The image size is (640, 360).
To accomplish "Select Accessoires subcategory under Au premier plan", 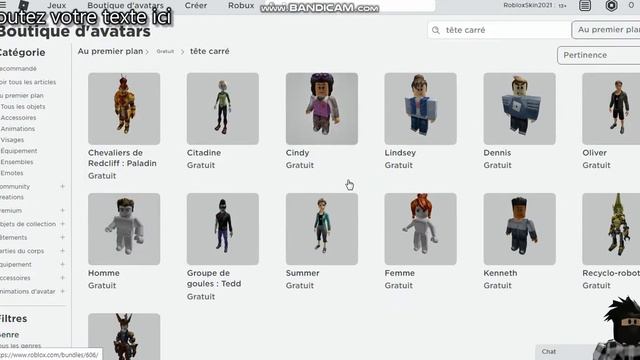I will point(18,118).
